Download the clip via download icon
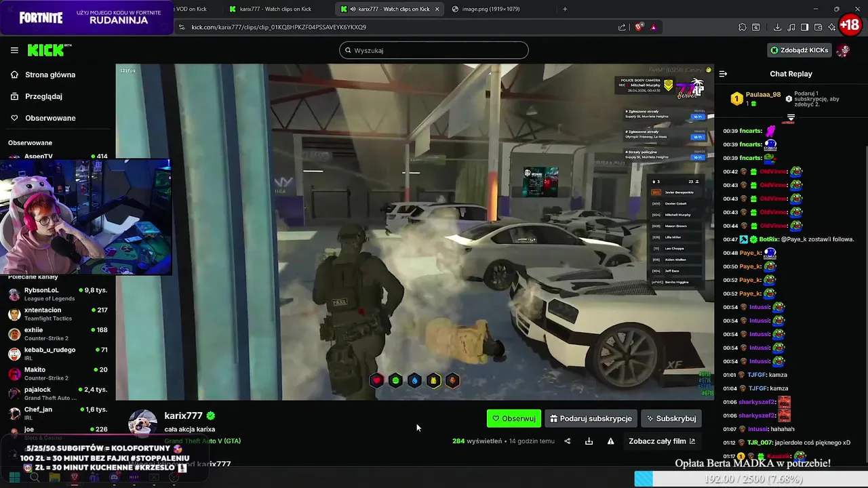868x488 pixels. click(589, 441)
